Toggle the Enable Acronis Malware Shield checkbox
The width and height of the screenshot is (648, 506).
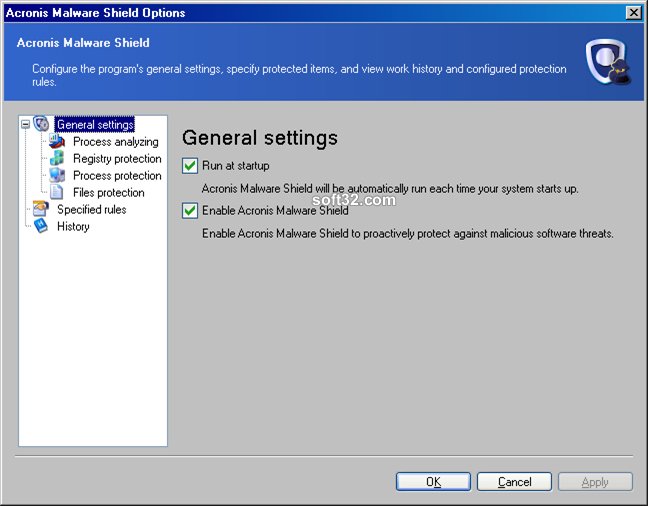tap(190, 211)
